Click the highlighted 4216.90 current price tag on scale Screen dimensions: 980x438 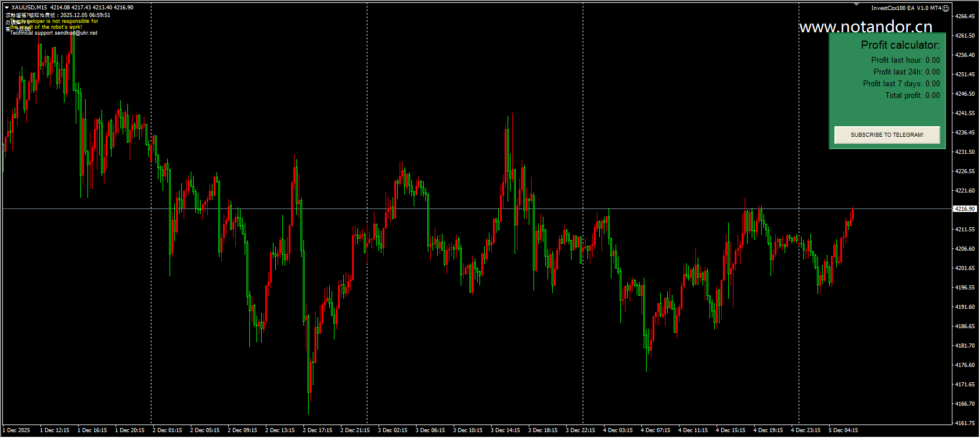pyautogui.click(x=965, y=209)
